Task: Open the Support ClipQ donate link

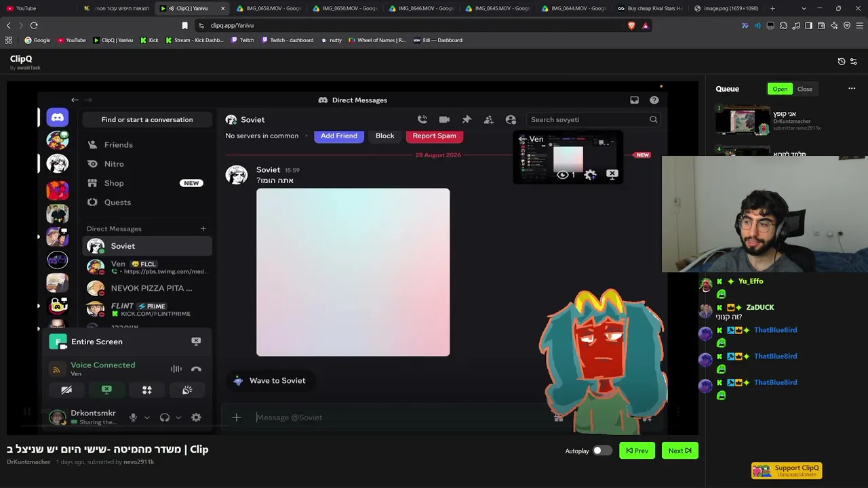Action: 787,470
